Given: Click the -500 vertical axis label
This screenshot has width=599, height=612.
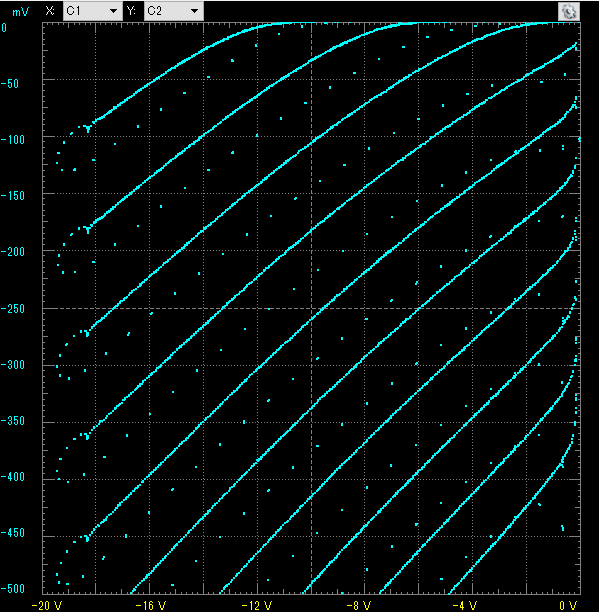Looking at the screenshot, I should (12, 589).
